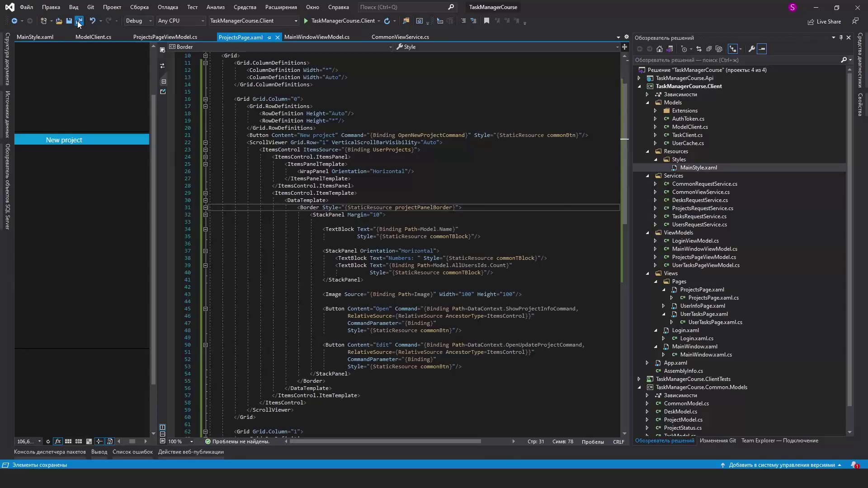Collapse the Models folder in Solution Explorer
The image size is (868, 488).
647,103
